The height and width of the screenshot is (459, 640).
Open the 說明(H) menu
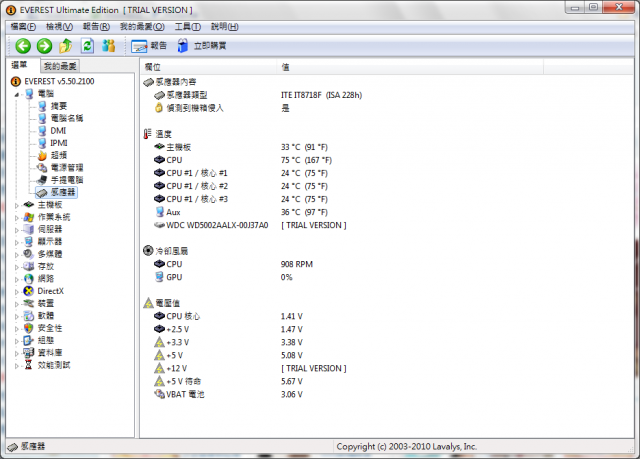tap(224, 27)
